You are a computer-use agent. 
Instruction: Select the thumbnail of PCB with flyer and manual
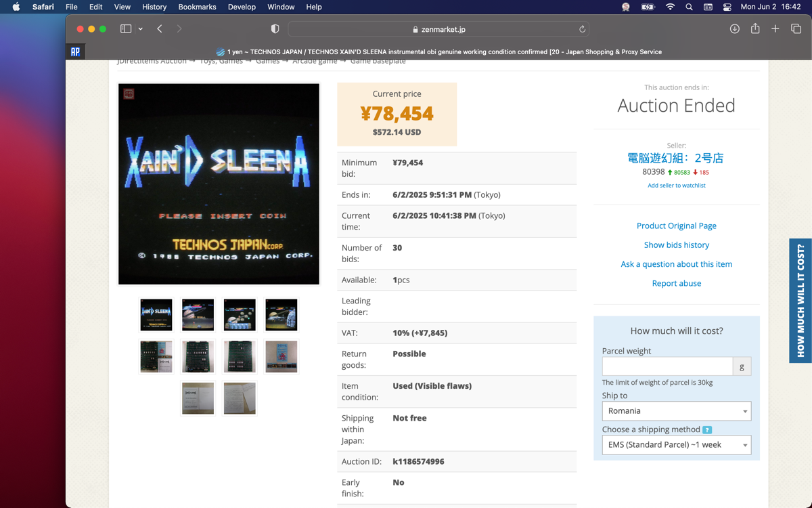coord(156,356)
